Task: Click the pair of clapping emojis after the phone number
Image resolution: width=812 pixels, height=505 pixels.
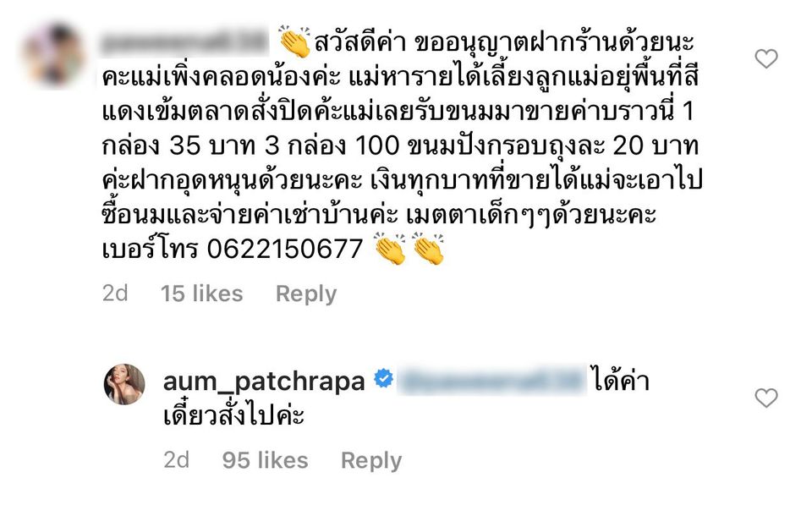Action: point(409,249)
